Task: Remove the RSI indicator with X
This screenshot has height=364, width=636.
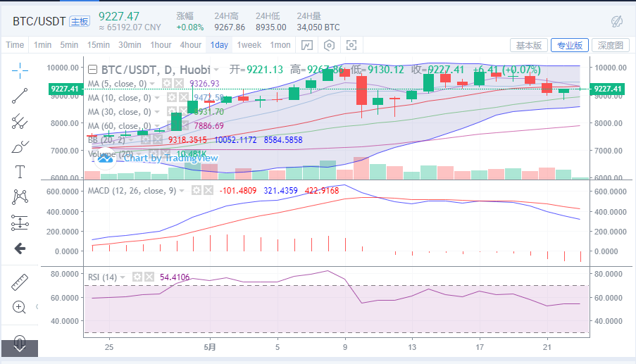Action: click(x=149, y=277)
